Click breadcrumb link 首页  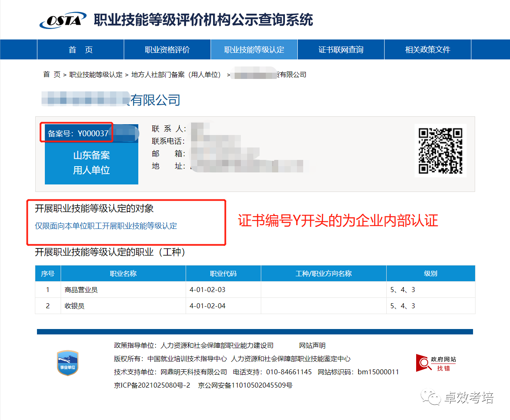click(x=52, y=75)
